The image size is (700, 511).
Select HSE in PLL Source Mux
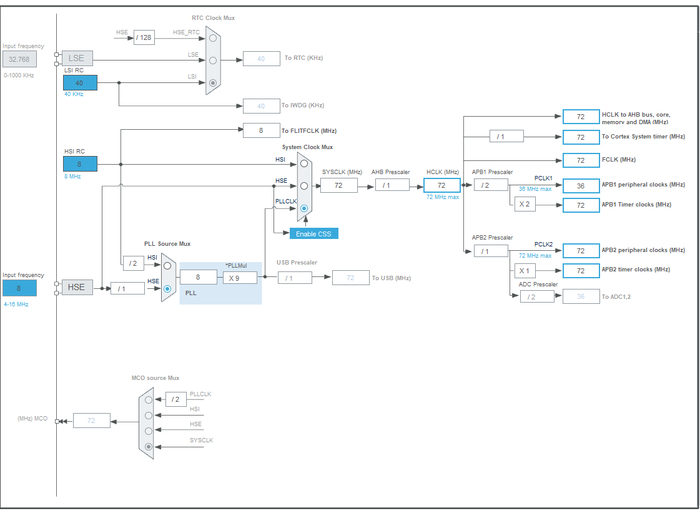pos(167,289)
